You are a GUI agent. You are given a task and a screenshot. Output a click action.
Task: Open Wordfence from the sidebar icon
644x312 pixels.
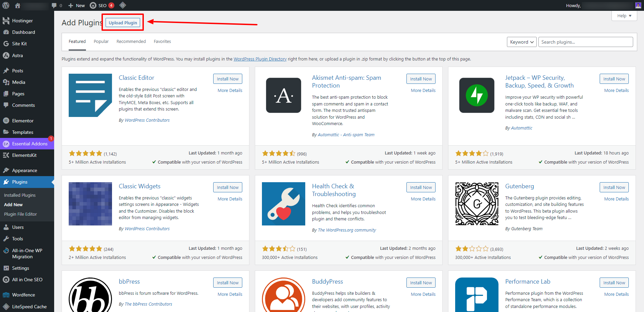point(6,295)
